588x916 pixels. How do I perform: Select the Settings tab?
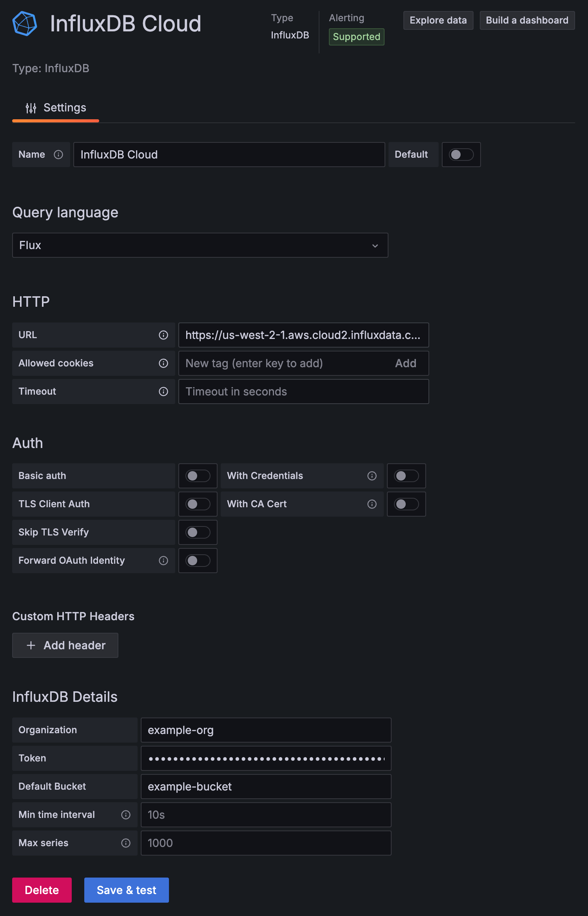point(56,108)
